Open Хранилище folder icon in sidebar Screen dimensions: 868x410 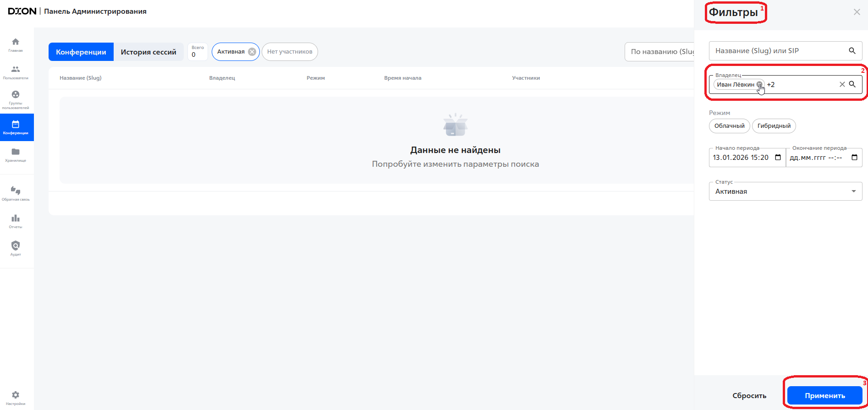(x=16, y=154)
